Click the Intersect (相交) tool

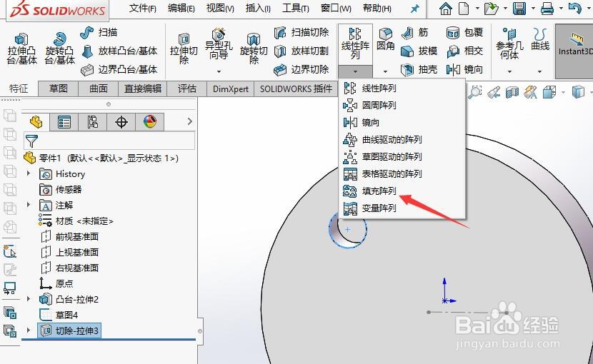(x=465, y=51)
